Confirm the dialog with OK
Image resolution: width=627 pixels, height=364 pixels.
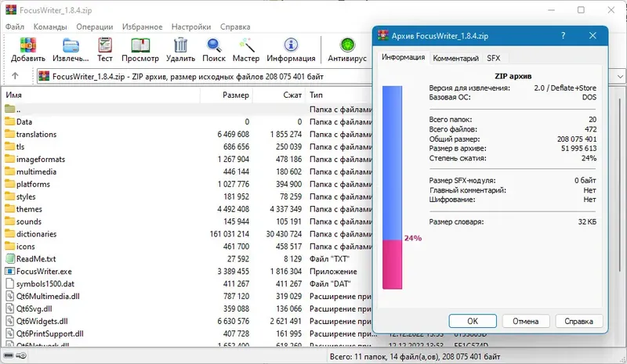point(473,321)
